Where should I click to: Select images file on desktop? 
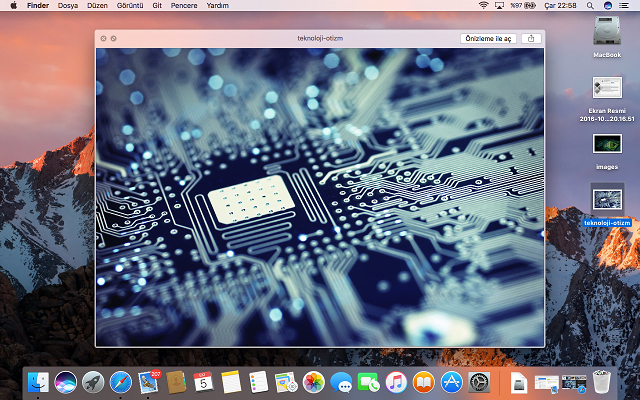(x=607, y=144)
